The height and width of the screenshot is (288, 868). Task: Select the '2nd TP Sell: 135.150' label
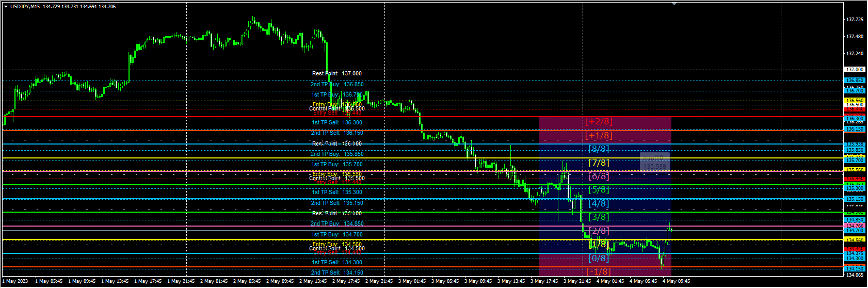click(x=337, y=203)
